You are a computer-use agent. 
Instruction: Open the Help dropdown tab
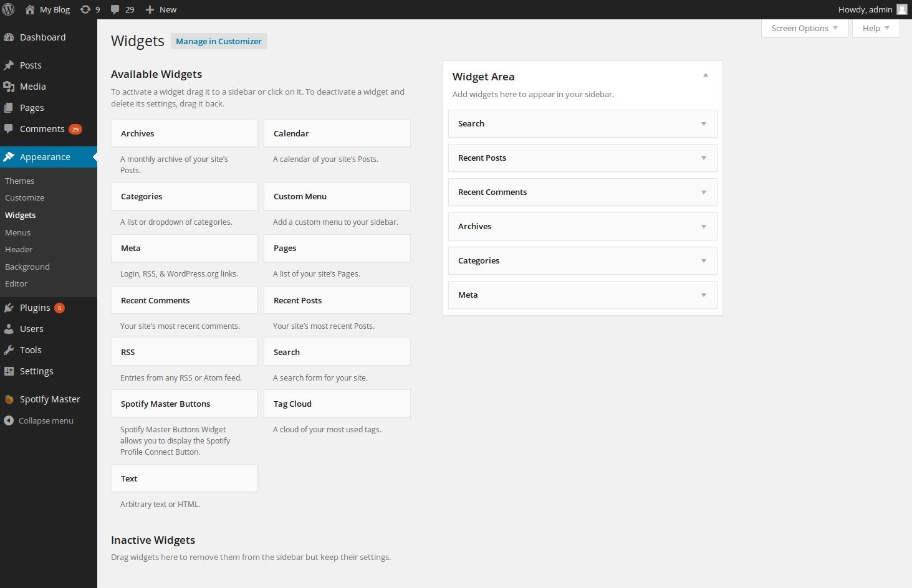(x=876, y=29)
